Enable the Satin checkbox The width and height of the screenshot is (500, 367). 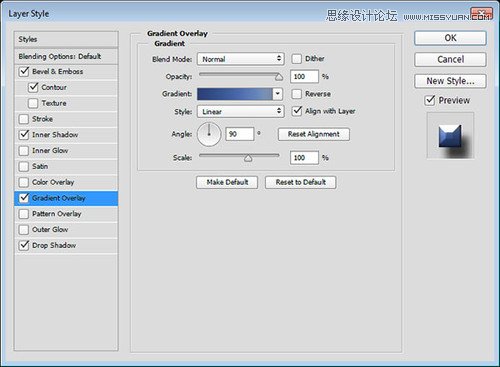pos(24,166)
